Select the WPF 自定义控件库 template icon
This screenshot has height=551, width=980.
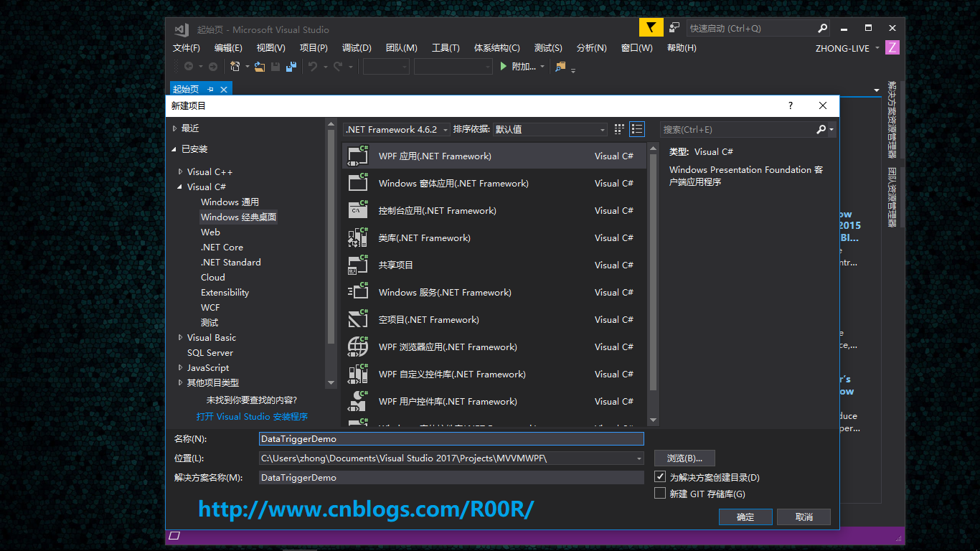pos(358,374)
